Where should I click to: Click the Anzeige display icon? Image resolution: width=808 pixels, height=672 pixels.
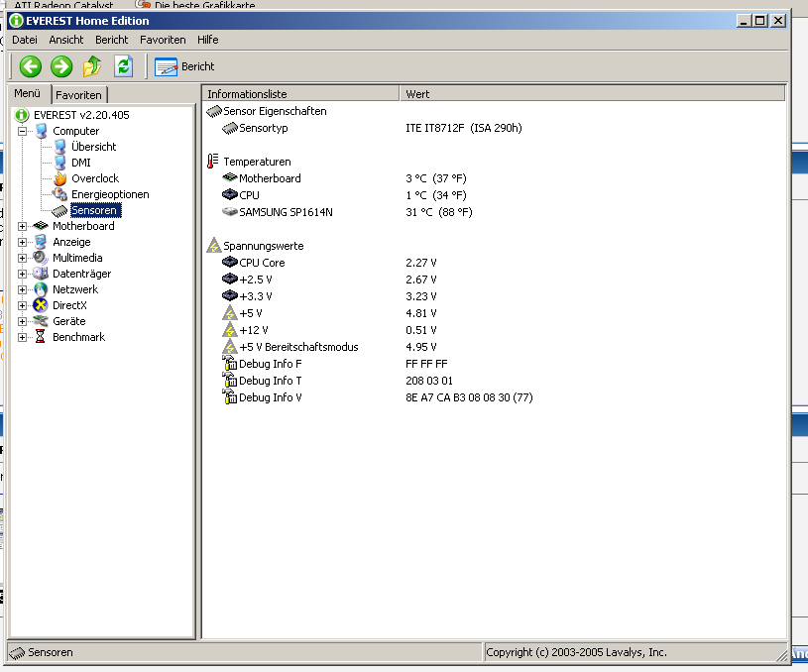(x=41, y=242)
